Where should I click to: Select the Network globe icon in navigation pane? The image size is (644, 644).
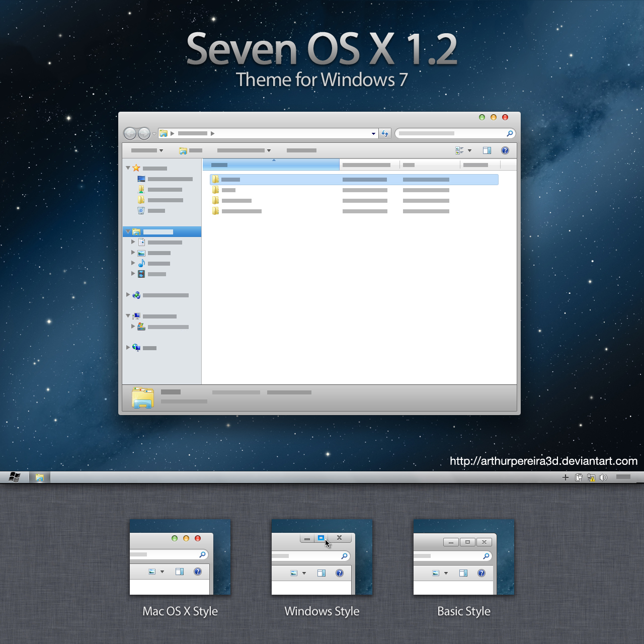pyautogui.click(x=136, y=348)
